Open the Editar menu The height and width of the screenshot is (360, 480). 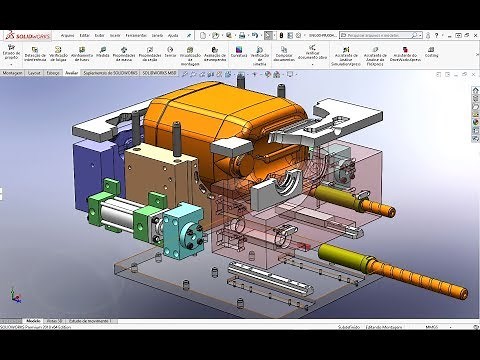(85, 35)
